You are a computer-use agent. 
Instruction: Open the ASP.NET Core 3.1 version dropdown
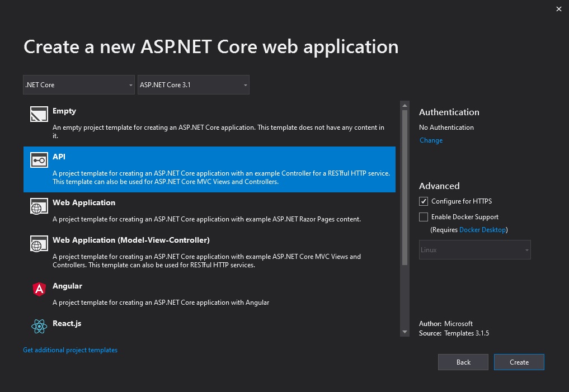tap(194, 85)
